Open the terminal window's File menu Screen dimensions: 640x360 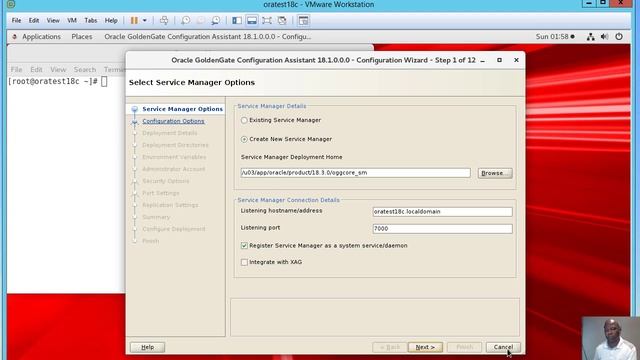point(16,70)
